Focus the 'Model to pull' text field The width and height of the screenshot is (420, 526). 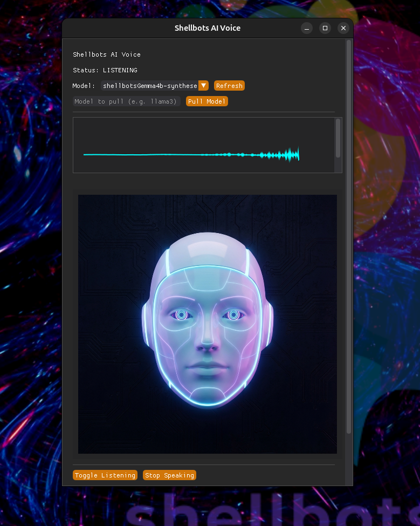click(126, 101)
